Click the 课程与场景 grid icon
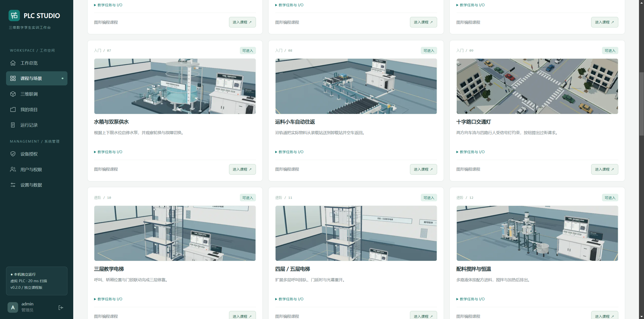644x319 pixels. point(13,78)
